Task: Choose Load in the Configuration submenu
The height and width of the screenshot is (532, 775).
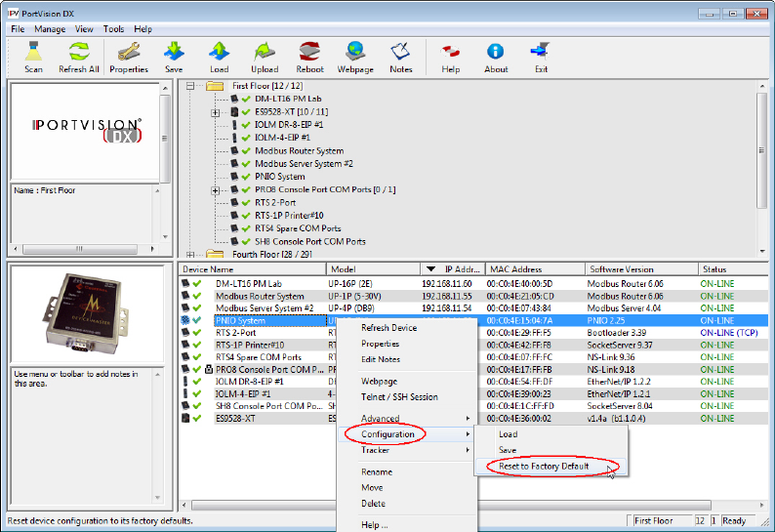Action: [x=509, y=434]
